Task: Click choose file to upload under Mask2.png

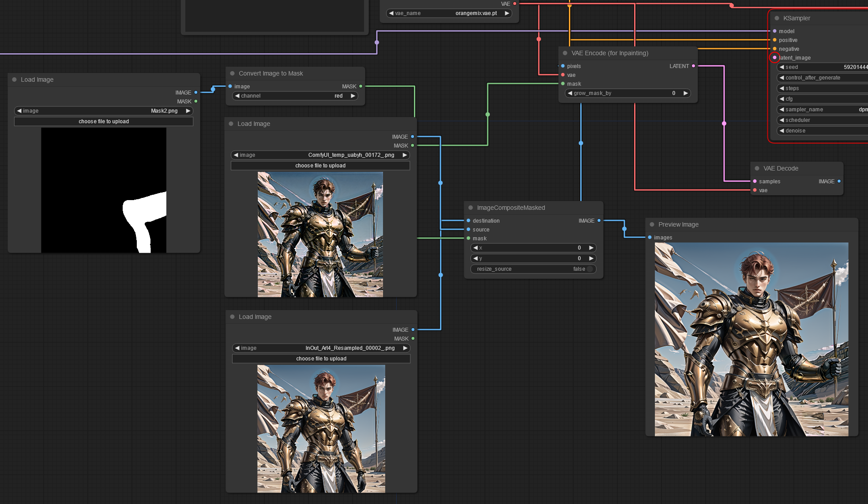Action: pos(104,121)
